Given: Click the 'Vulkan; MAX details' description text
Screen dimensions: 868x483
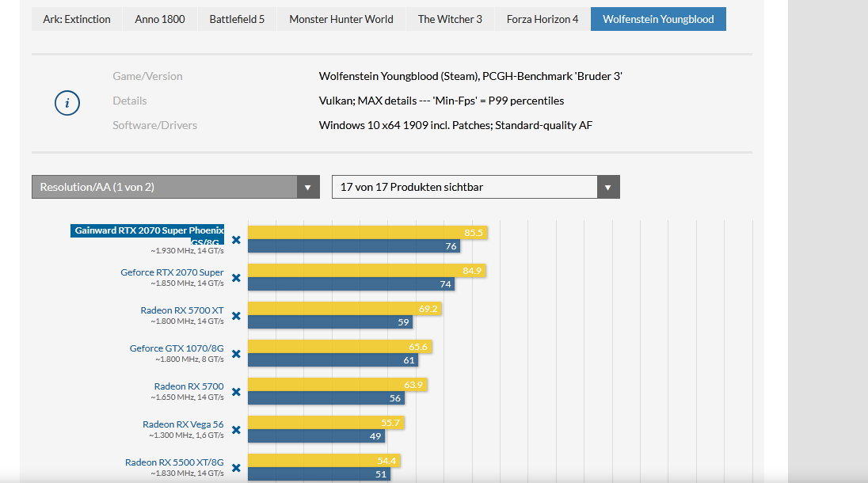Looking at the screenshot, I should pyautogui.click(x=441, y=101).
